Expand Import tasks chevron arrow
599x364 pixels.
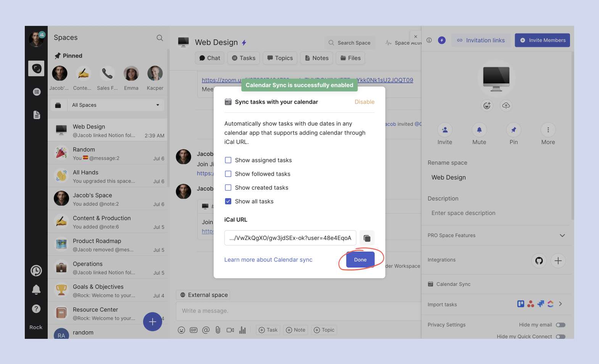560,304
